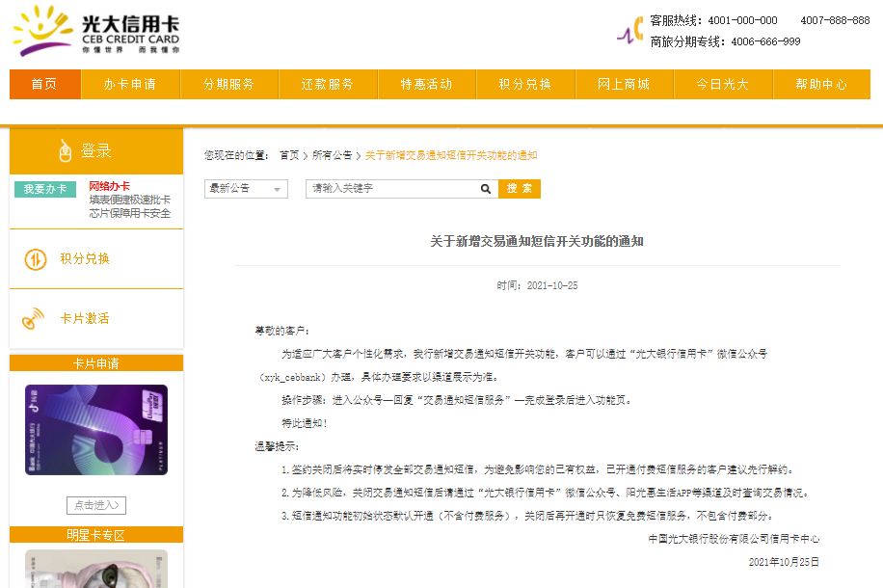Image resolution: width=883 pixels, height=588 pixels.
Task: Click tip 2 about 为降低风险
Action: pos(546,493)
